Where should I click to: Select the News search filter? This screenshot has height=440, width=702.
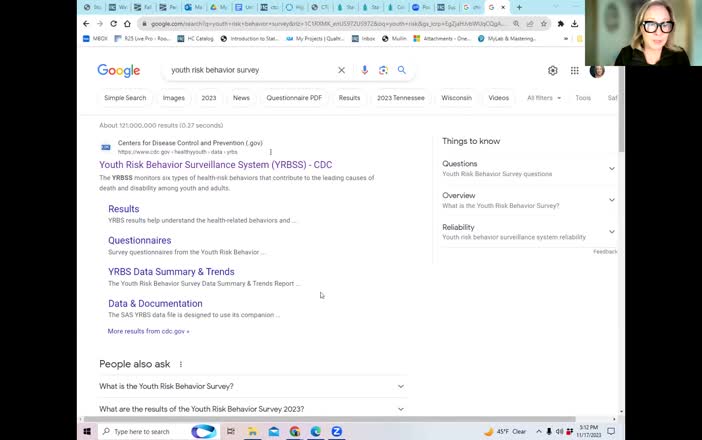tap(241, 98)
